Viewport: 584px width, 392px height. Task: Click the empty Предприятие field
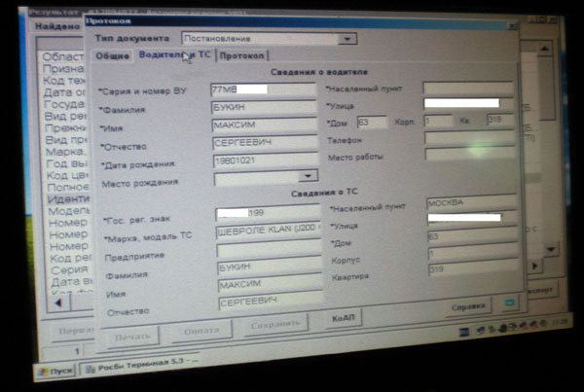point(269,250)
